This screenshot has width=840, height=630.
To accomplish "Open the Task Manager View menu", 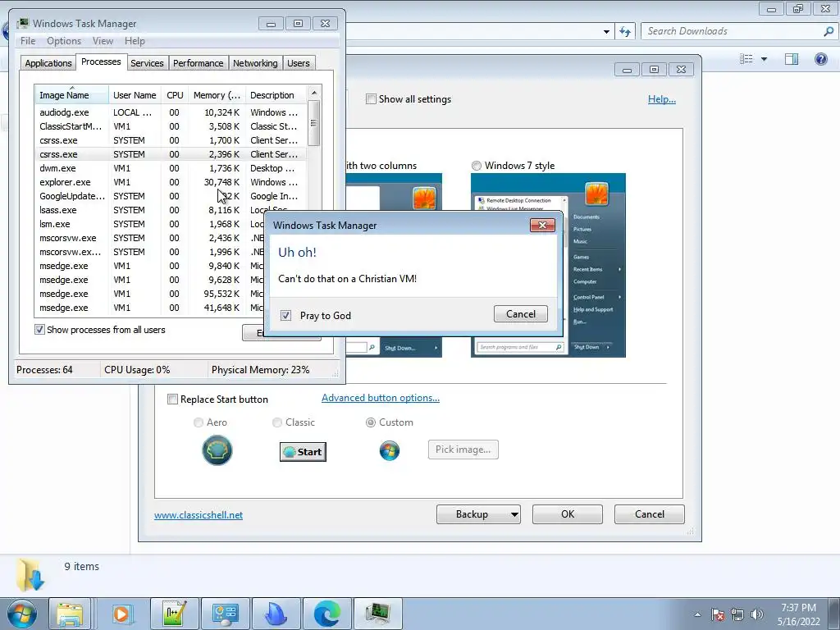I will 103,41.
